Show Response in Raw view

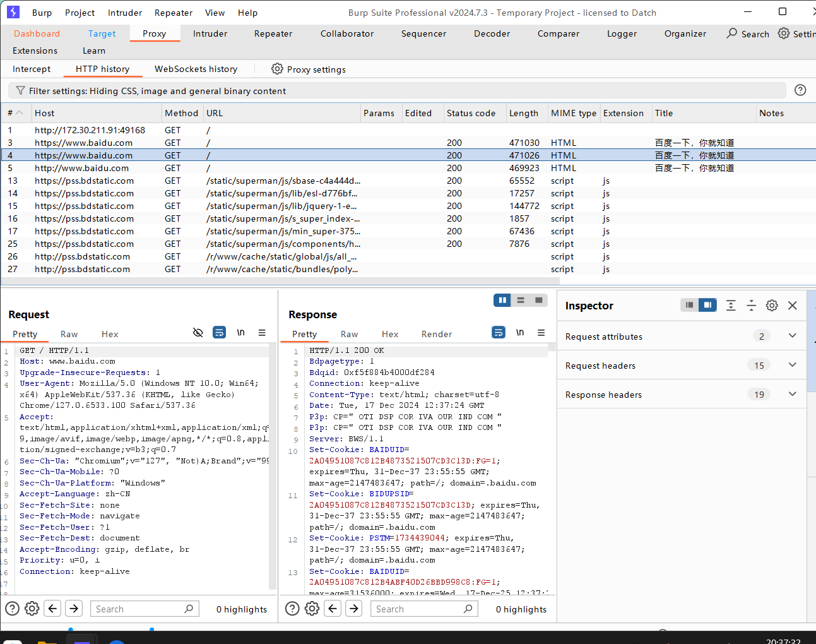(349, 334)
